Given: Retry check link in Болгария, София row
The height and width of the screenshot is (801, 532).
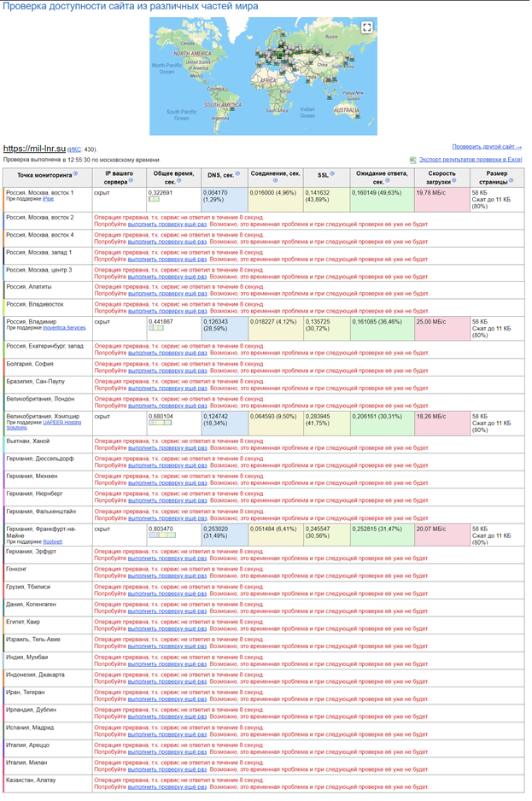Looking at the screenshot, I should [x=167, y=371].
